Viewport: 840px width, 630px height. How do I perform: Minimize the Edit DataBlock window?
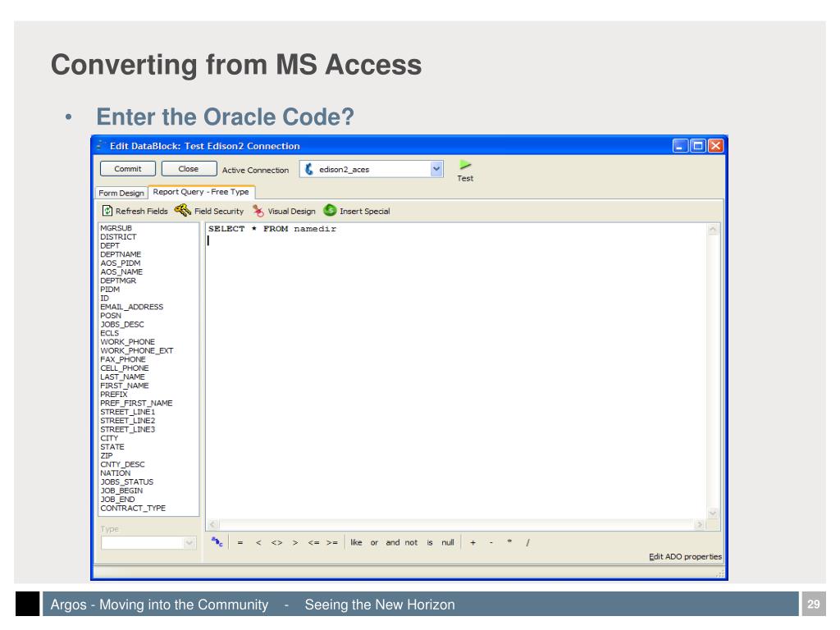point(680,146)
